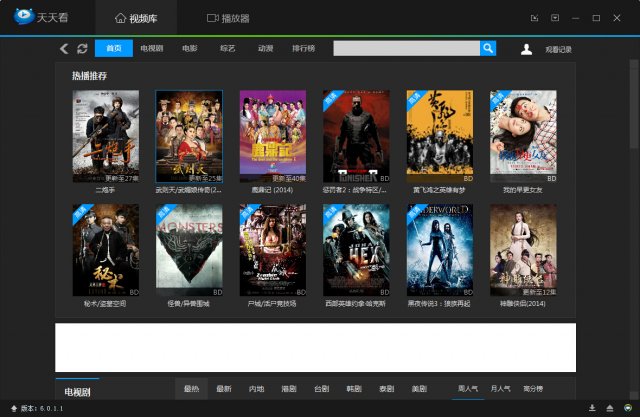Open the 武则天 poster thumbnail
Image resolution: width=640 pixels, height=417 pixels.
click(x=189, y=136)
